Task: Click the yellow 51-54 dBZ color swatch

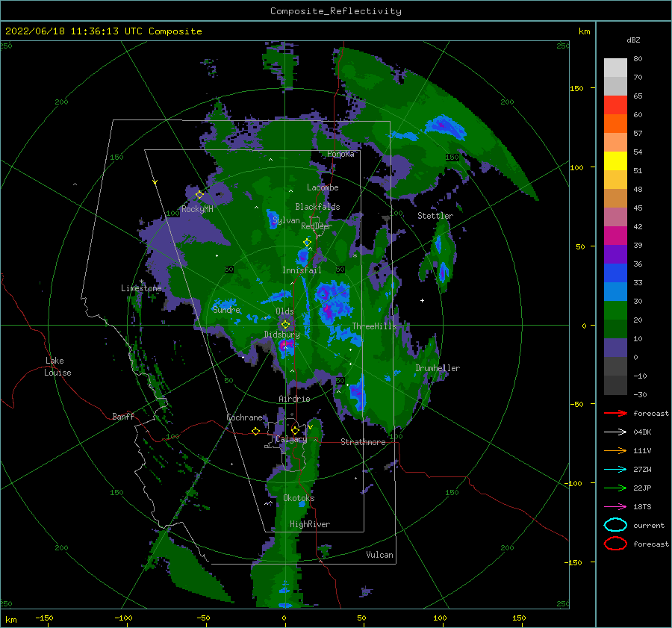Action: [x=615, y=161]
